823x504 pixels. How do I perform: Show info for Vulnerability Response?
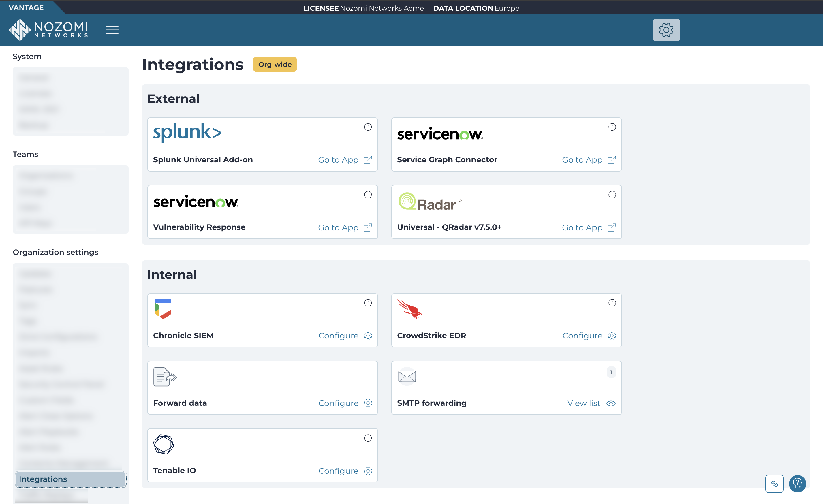(368, 195)
